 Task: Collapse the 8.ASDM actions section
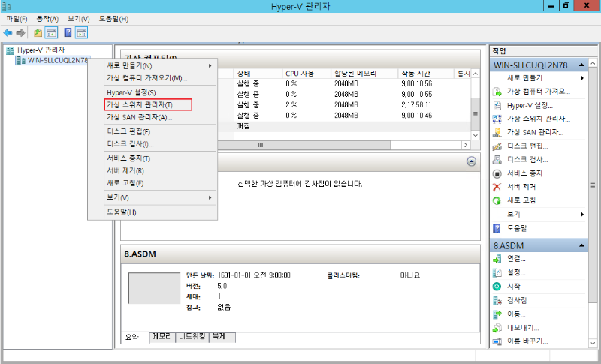[581, 245]
